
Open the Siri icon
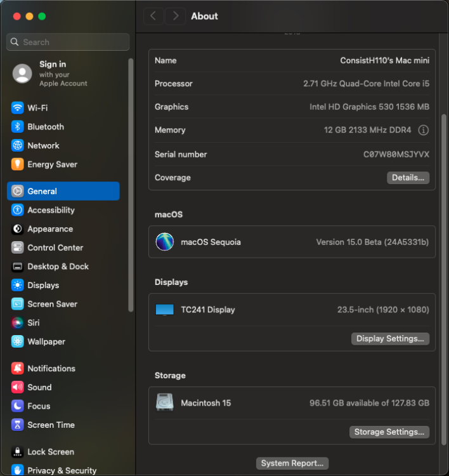[17, 322]
